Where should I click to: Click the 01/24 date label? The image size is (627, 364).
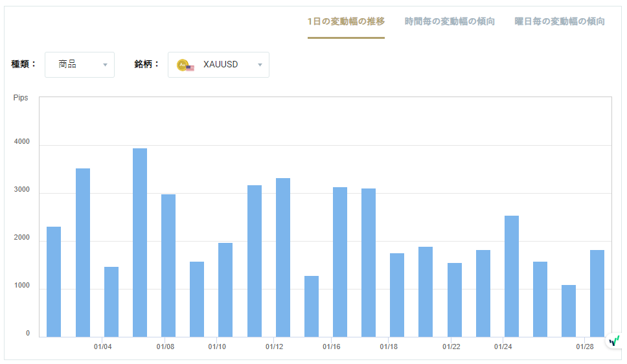pyautogui.click(x=503, y=347)
